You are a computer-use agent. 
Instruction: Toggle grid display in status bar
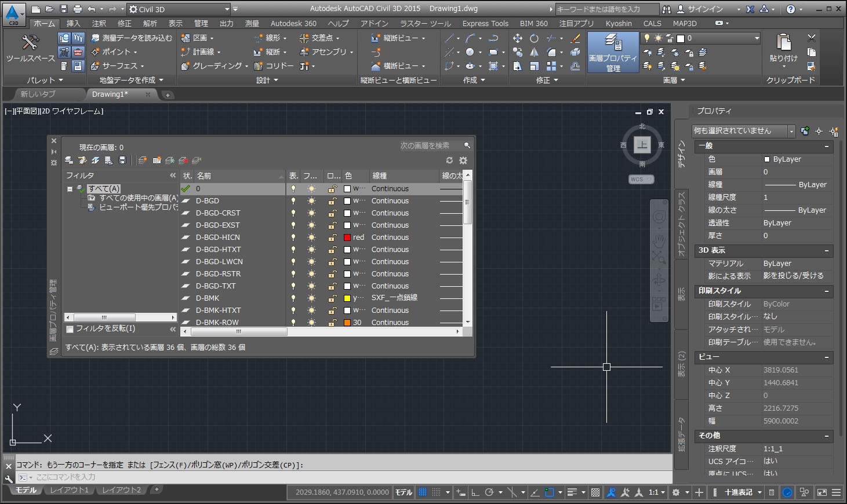tap(423, 492)
